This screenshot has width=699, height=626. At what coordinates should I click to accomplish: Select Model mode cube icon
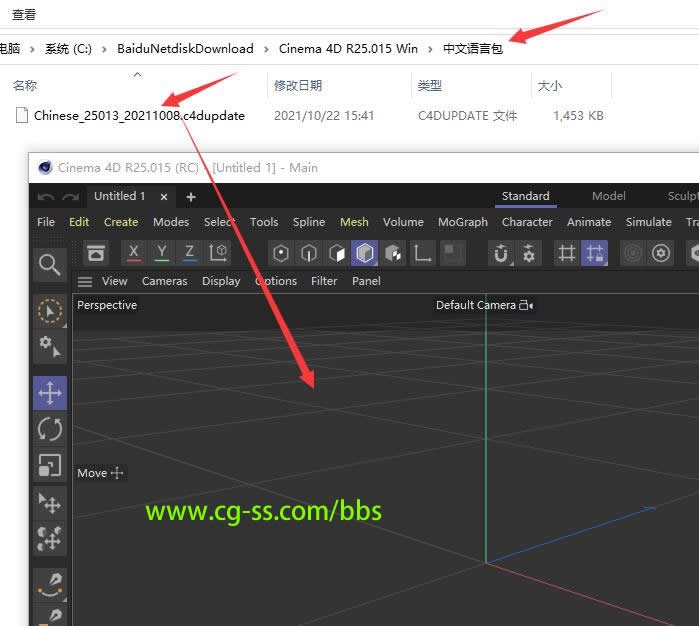point(365,253)
